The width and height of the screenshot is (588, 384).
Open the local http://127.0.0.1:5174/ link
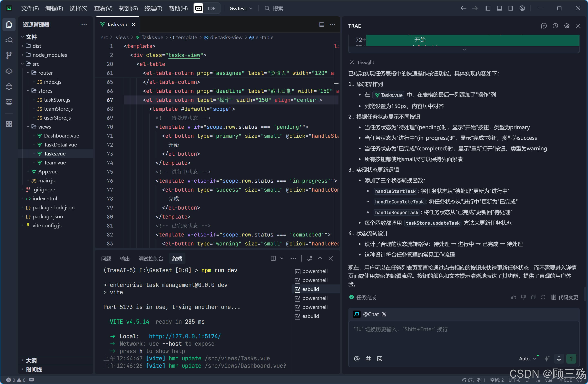pos(185,336)
